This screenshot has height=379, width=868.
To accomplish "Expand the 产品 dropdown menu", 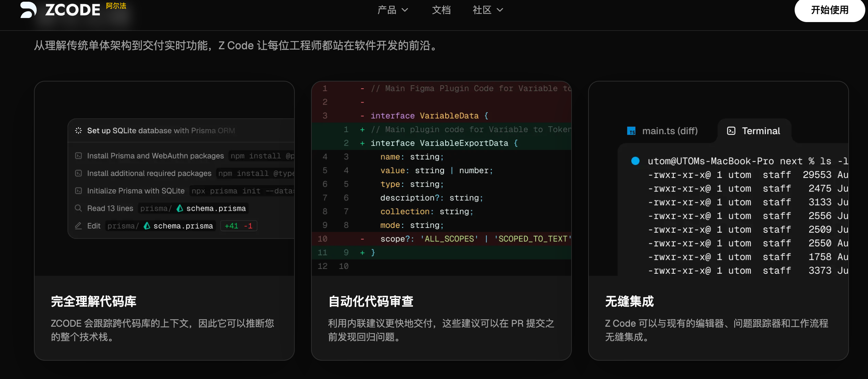I will (393, 10).
